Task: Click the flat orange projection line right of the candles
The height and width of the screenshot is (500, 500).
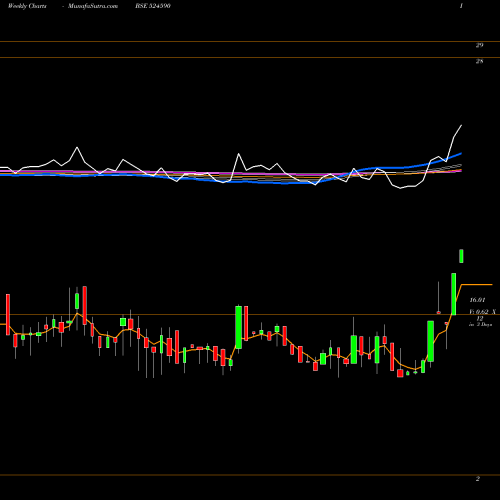Action: point(477,285)
